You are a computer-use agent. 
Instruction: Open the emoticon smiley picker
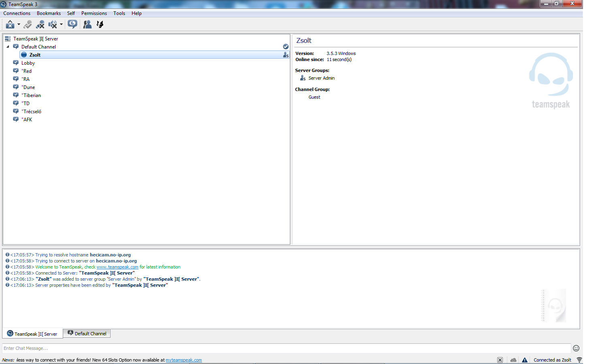click(576, 348)
